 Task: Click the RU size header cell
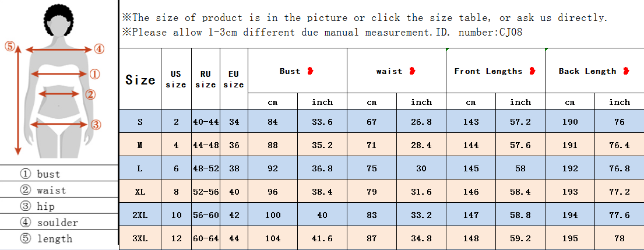[205, 79]
